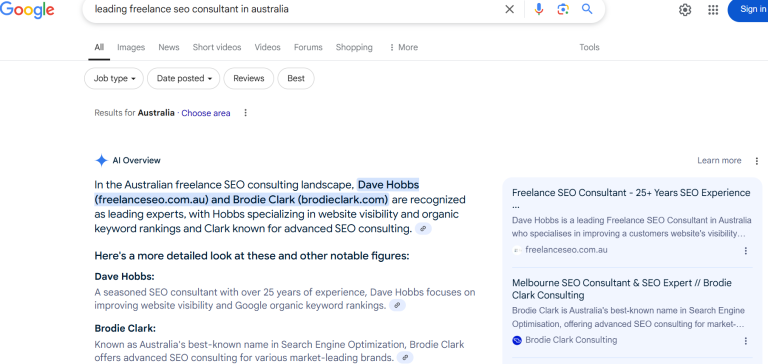Clear the search query with X icon
Screen dimensions: 768x364
pyautogui.click(x=509, y=9)
